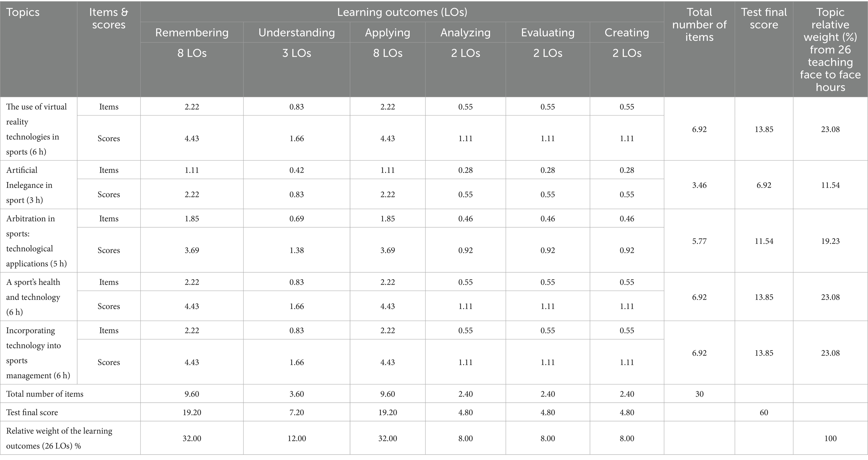This screenshot has height=460, width=868.
Task: Click the Learning outcomes (LOs) header
Action: click(x=402, y=13)
